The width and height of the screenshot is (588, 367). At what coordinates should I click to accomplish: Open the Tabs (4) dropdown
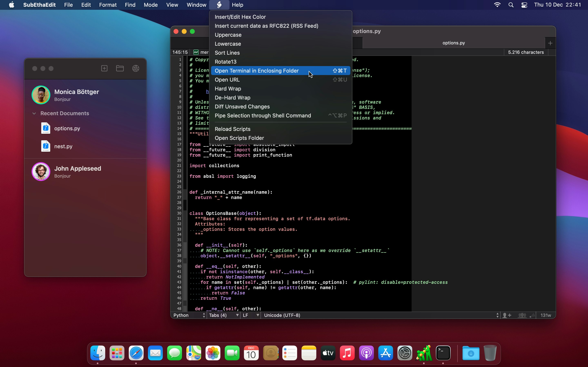pos(224,315)
